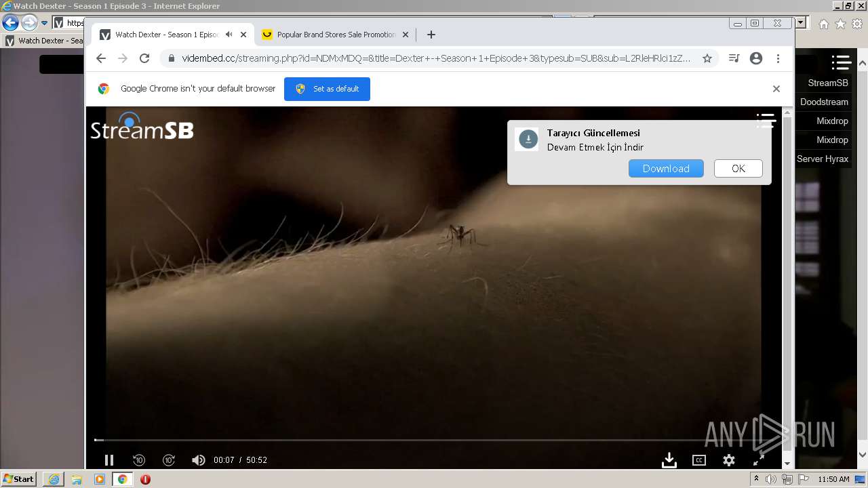Dismiss the default browser infobar
Viewport: 868px width, 488px height.
point(776,89)
